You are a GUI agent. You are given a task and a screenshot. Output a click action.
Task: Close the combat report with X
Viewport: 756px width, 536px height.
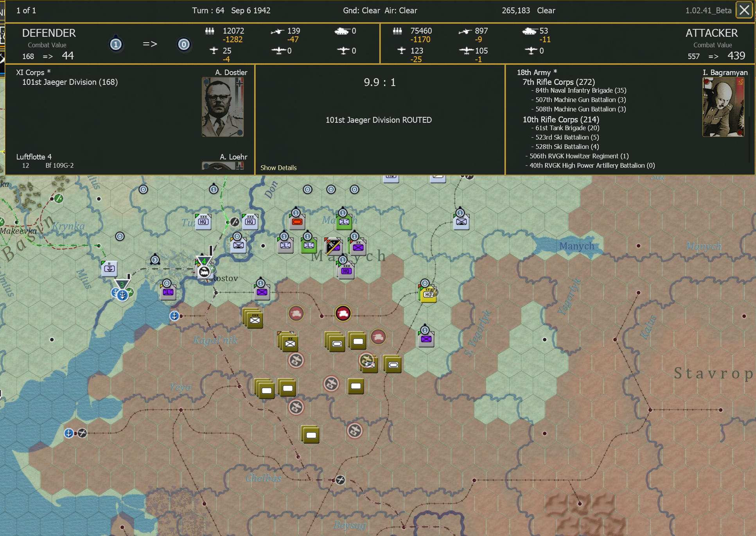click(744, 10)
